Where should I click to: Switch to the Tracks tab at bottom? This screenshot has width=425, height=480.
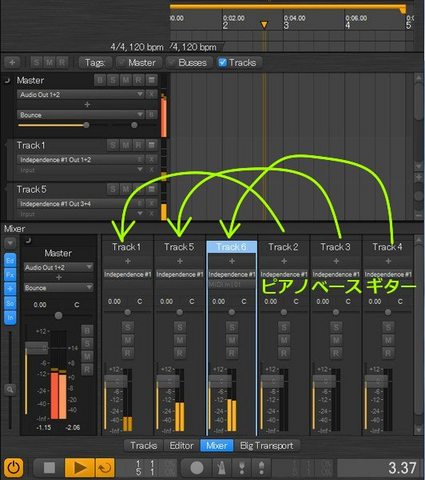tap(143, 446)
